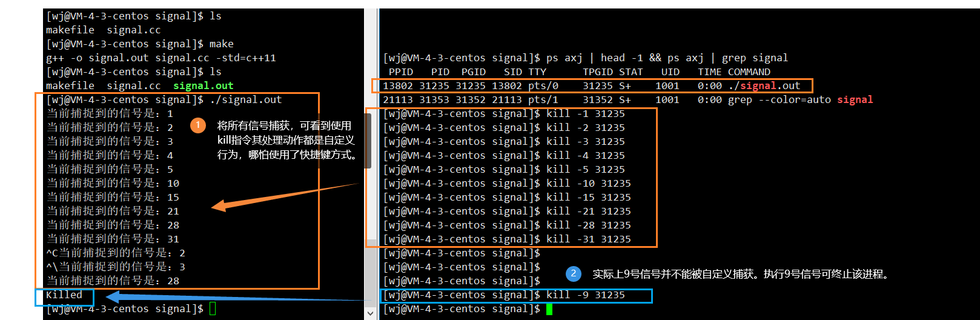
Task: Click the 'Killed' output text
Action: (64, 295)
